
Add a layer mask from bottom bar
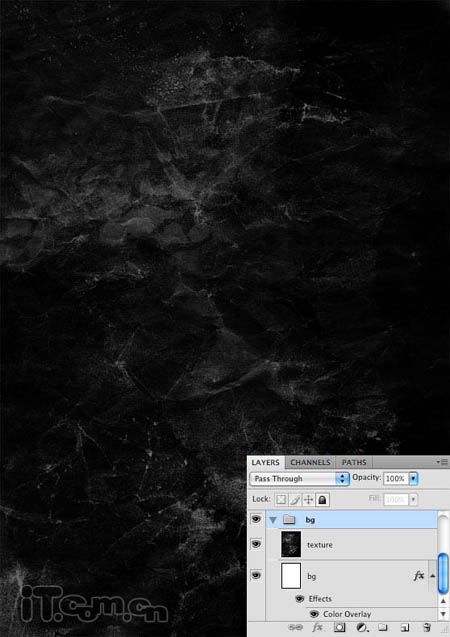click(x=340, y=627)
